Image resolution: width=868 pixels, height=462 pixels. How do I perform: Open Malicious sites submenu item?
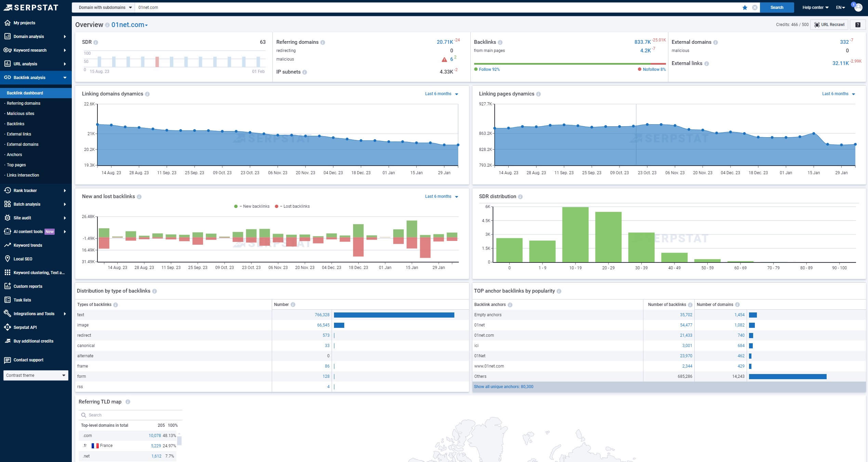coord(21,114)
